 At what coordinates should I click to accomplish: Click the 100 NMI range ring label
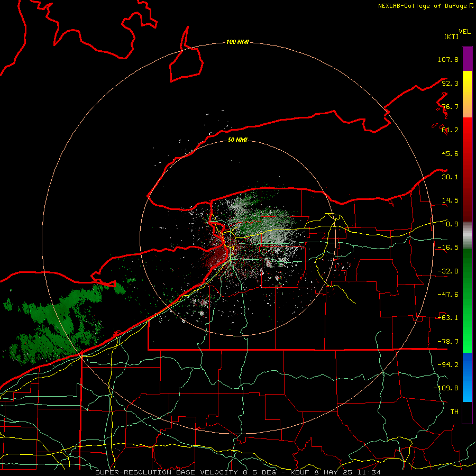pos(237,42)
